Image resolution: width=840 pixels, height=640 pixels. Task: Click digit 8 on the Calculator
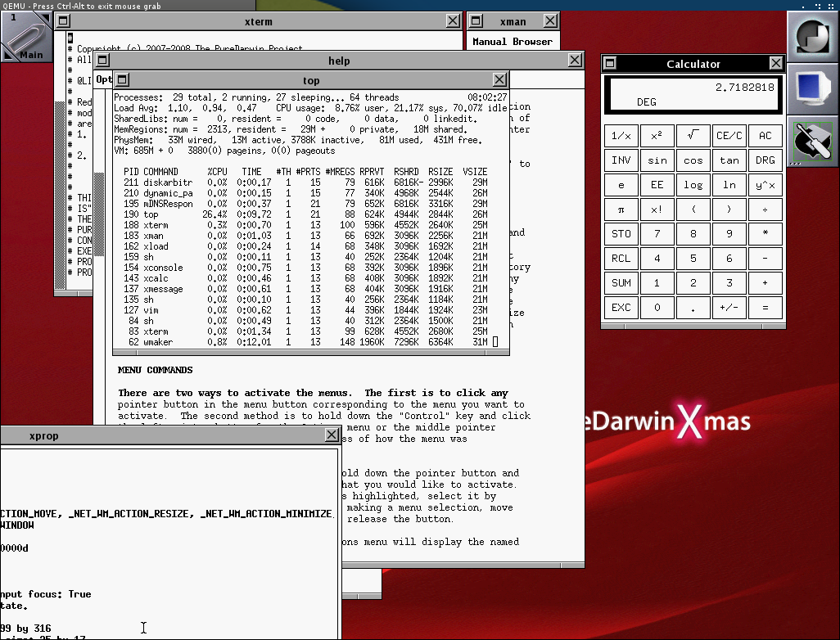click(x=693, y=234)
